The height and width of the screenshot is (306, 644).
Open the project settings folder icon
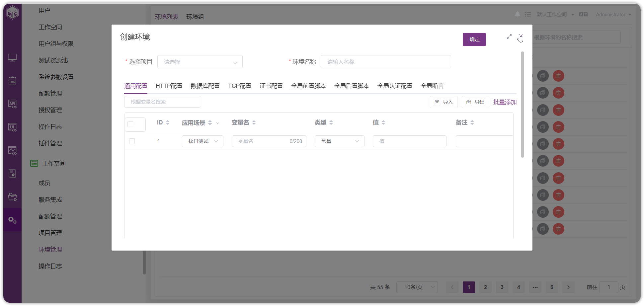point(12,197)
